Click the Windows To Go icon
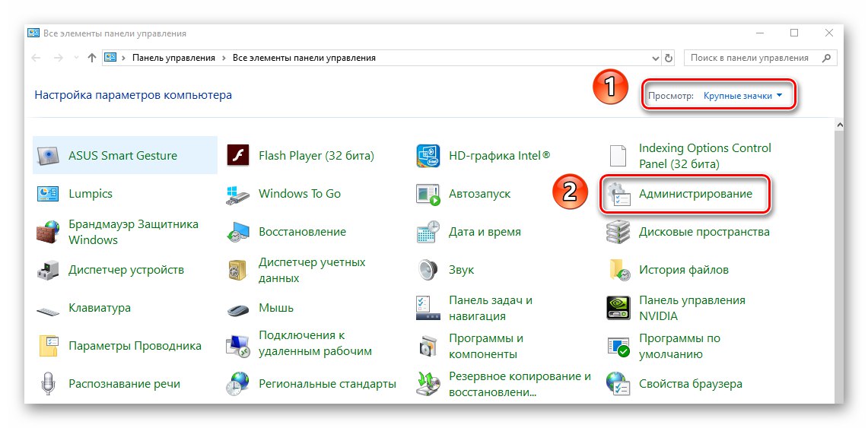 pos(238,194)
